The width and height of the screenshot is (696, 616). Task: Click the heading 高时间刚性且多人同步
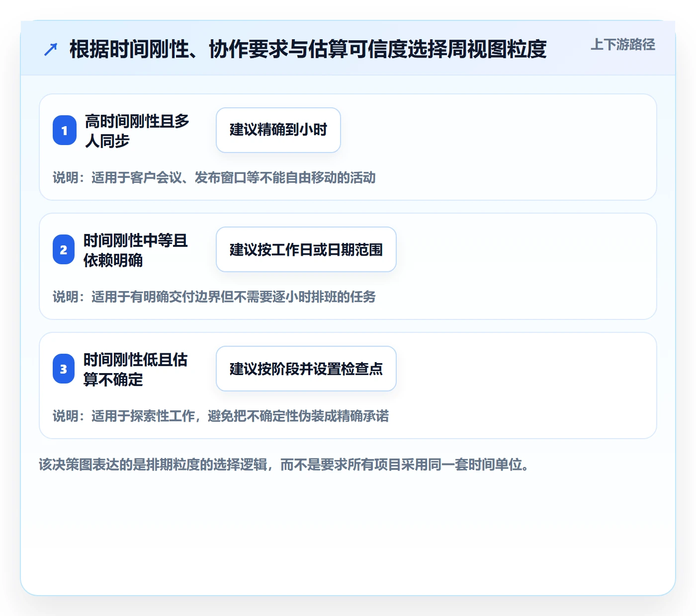pos(137,131)
